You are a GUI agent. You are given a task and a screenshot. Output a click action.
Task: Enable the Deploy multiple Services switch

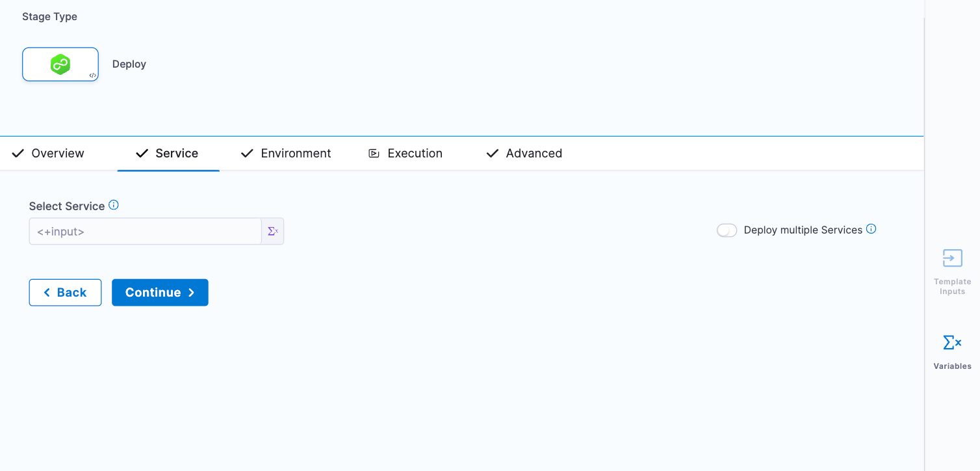click(x=727, y=230)
